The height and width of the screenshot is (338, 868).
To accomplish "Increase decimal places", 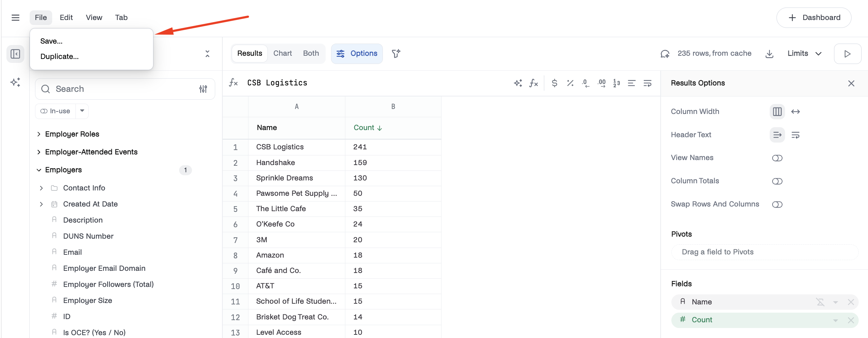I will tap(602, 83).
